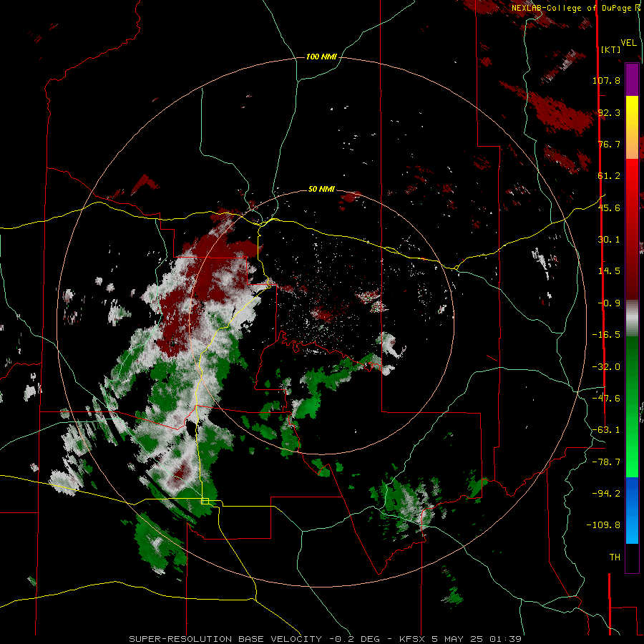Pick the gray near-zero segment of color bar
Screen dimensions: 644x644
pos(632,318)
